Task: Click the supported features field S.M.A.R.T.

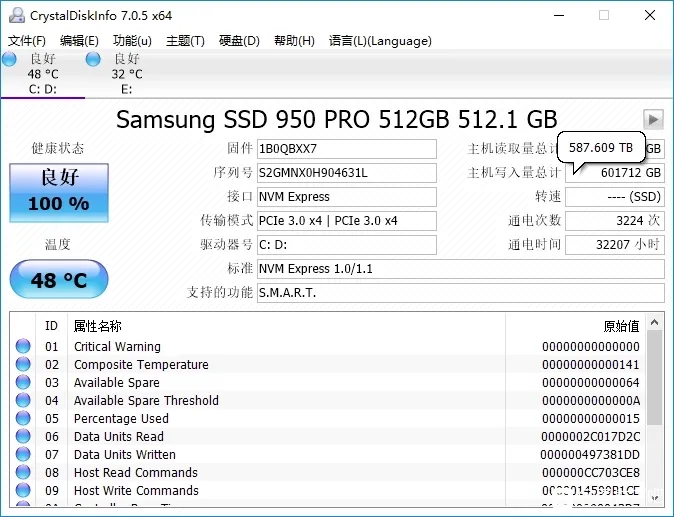Action: 461,293
